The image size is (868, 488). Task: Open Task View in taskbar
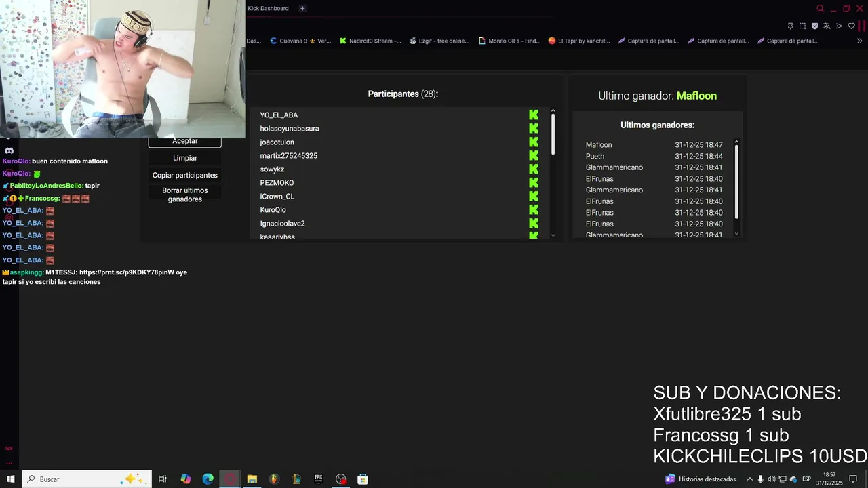pyautogui.click(x=163, y=479)
